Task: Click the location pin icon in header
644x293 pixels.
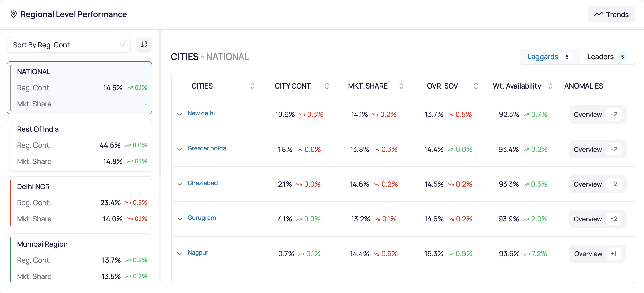Action: coord(14,14)
